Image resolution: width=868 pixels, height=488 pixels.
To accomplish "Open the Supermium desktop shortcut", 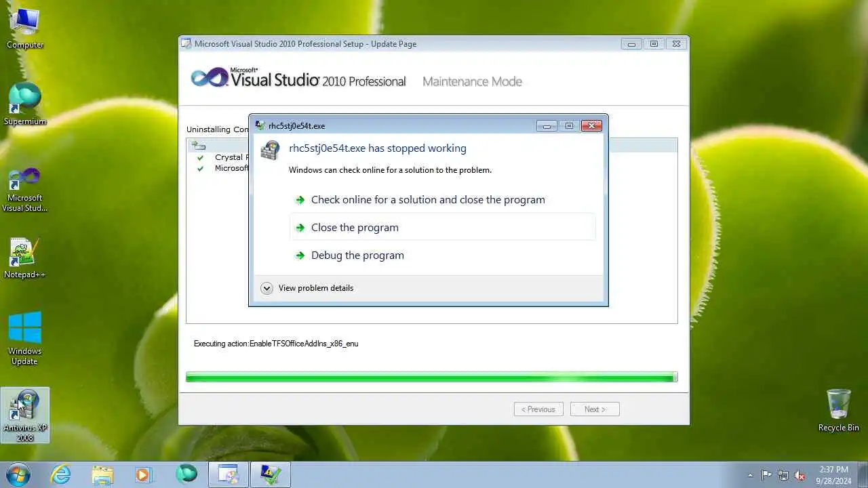I will coord(25,105).
